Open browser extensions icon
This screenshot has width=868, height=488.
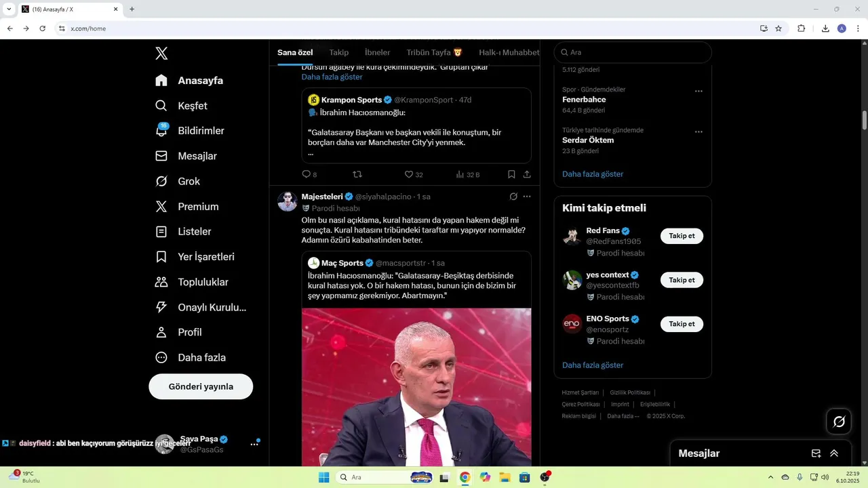coord(802,28)
